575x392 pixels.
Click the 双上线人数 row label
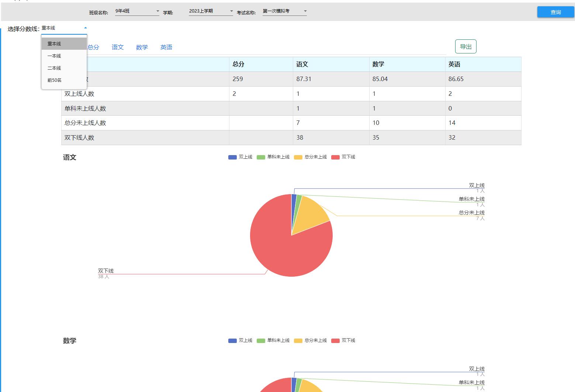(79, 94)
